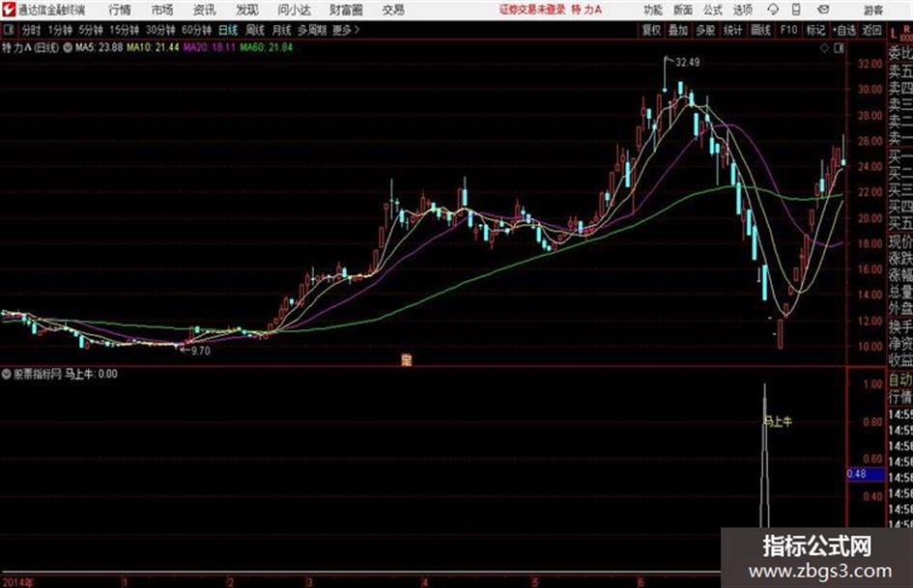Click the MA20: 18.11 value
This screenshot has width=913, height=588.
[209, 47]
